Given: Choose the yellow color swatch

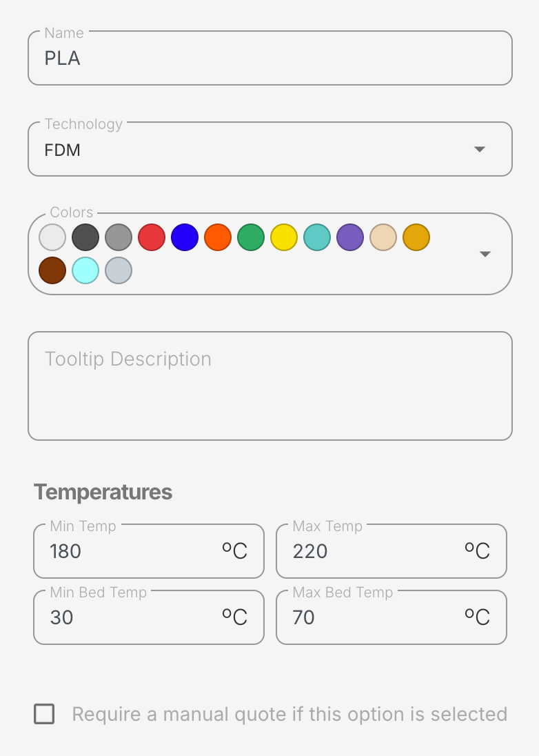Looking at the screenshot, I should [x=284, y=237].
